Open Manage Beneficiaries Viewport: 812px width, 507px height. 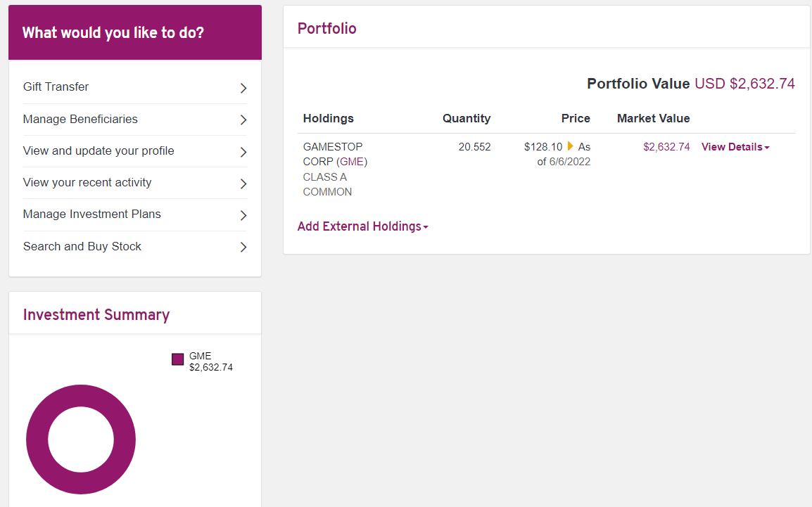[x=80, y=119]
